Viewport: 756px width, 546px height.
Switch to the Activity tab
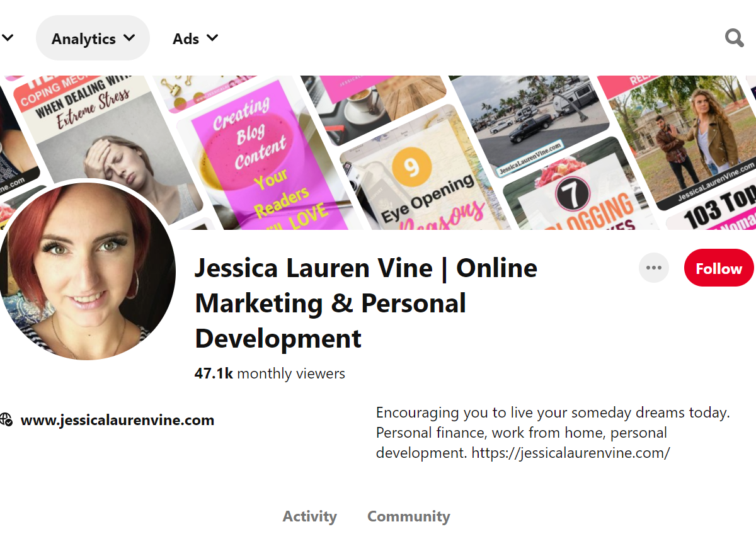309,516
